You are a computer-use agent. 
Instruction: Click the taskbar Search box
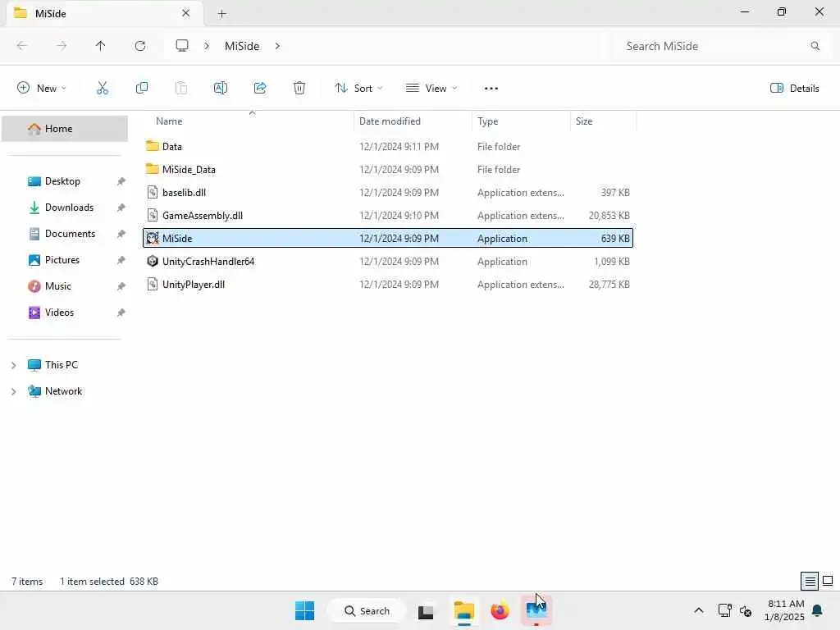pos(367,610)
